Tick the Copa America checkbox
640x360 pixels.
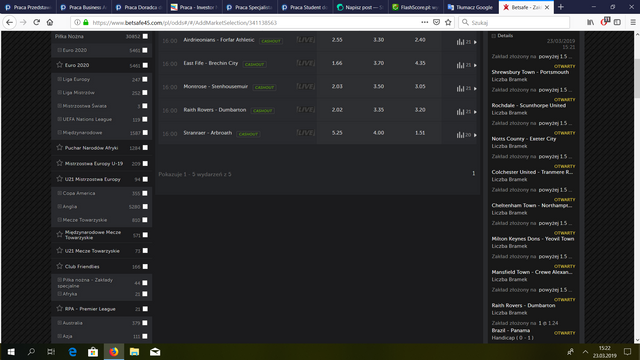145,193
